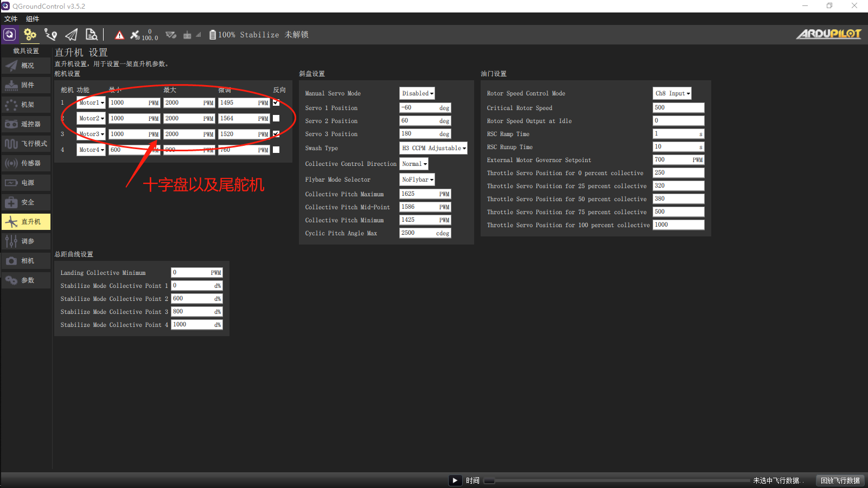Edit Servo 3 Position field
This screenshot has width=868, height=488.
(425, 134)
